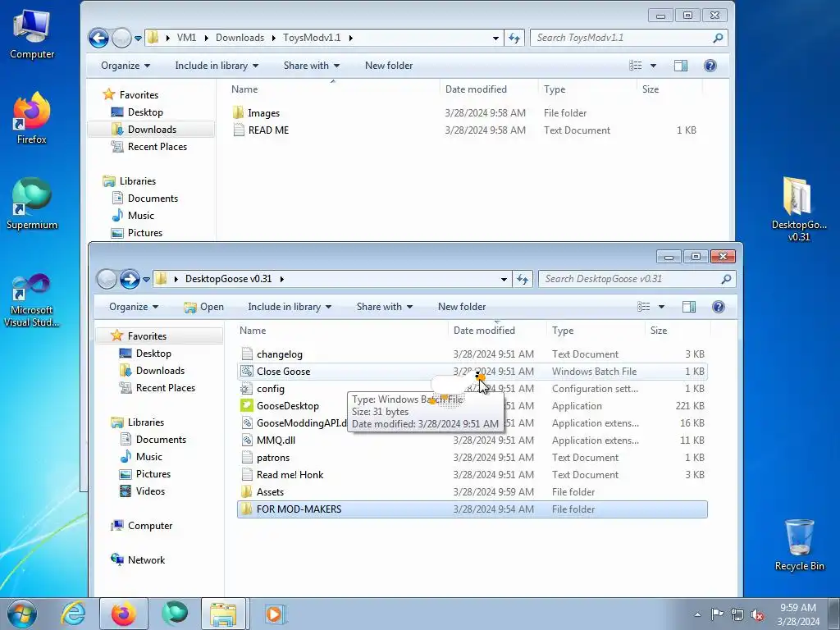Click New folder in the ToysModv1.1 window
This screenshot has width=840, height=630.
pos(389,66)
